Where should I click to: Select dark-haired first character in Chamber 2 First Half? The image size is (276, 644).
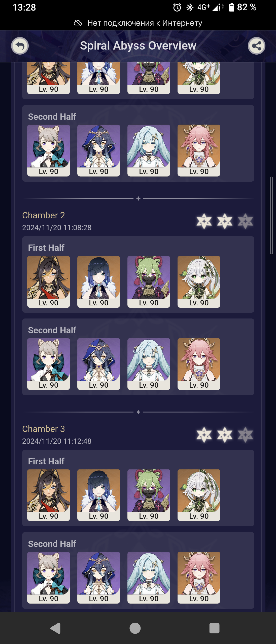pos(49,282)
